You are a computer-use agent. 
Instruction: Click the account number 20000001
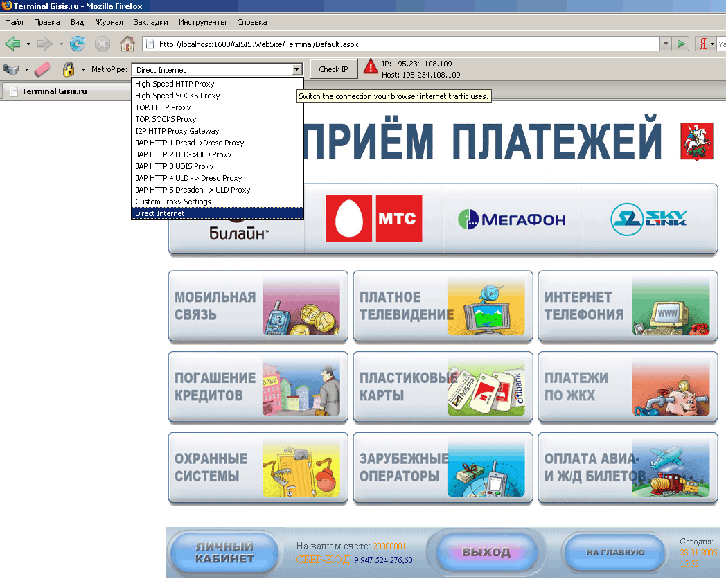point(389,546)
